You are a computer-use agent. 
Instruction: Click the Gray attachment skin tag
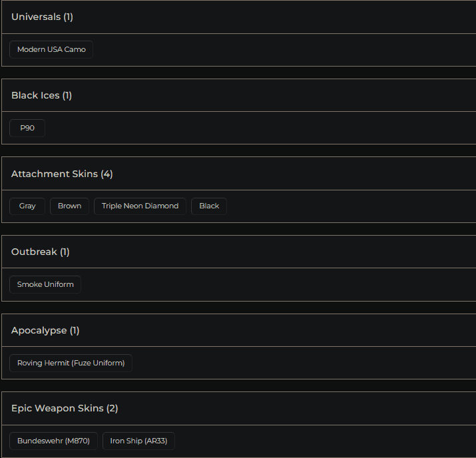[27, 206]
